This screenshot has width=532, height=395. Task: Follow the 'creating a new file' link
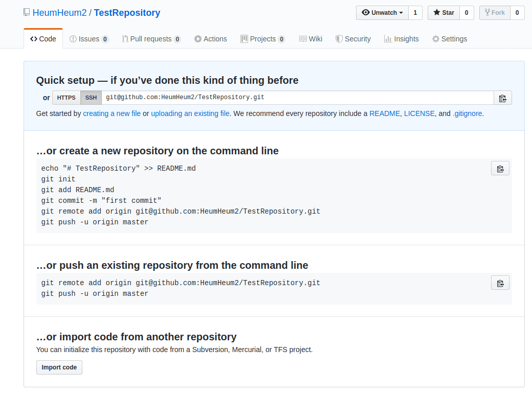112,113
